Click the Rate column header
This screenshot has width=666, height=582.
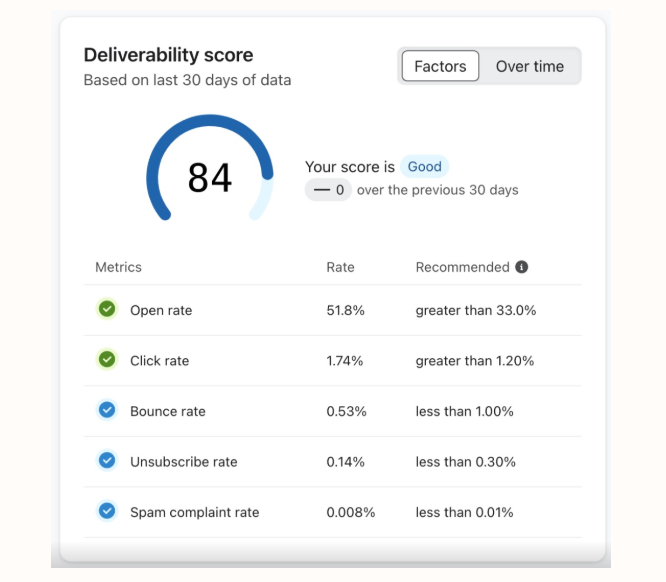point(340,267)
